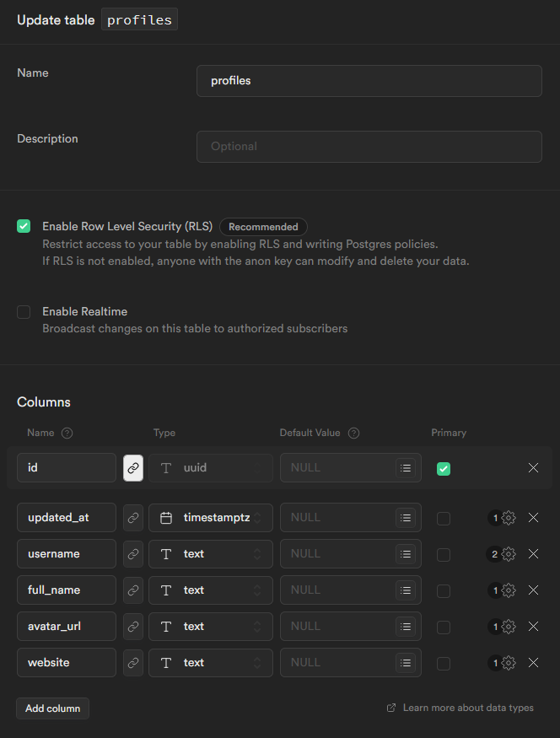This screenshot has width=560, height=738.
Task: Edit the foreign key relation for id column
Action: tap(132, 467)
